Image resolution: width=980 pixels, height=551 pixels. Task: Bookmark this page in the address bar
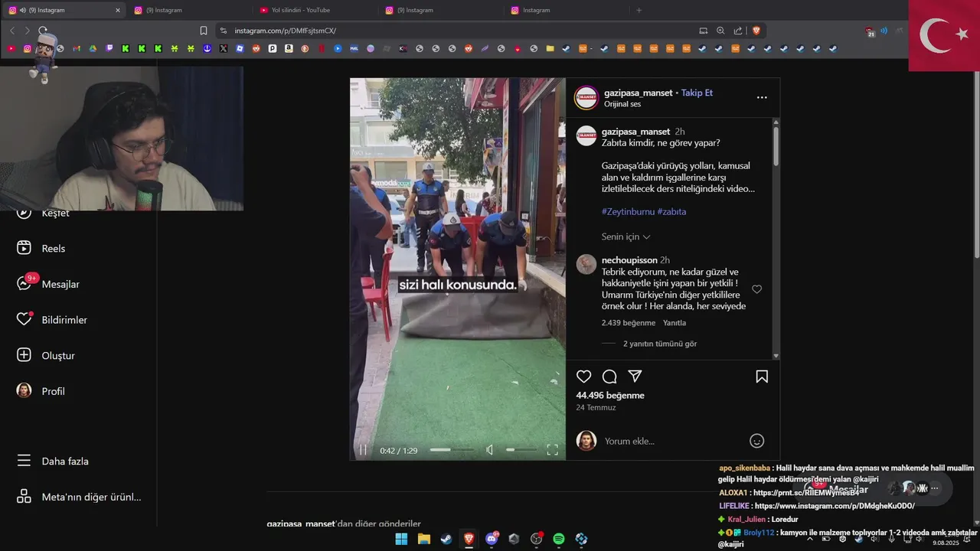pyautogui.click(x=204, y=31)
